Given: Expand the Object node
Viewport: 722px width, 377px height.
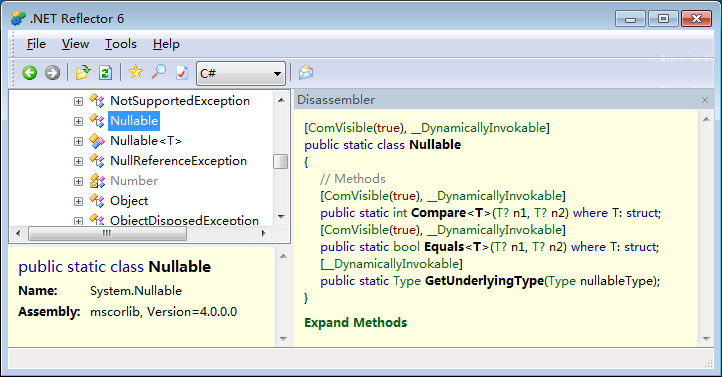Looking at the screenshot, I should (78, 201).
